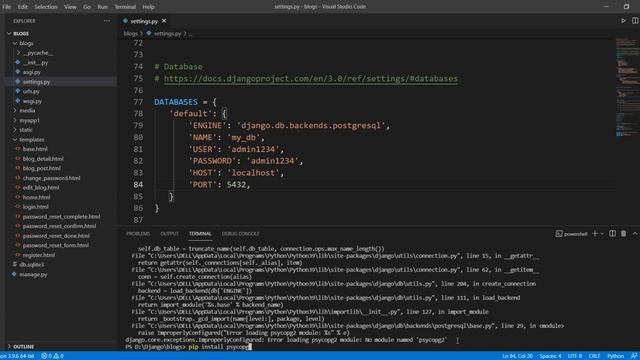Open the View menu
The height and width of the screenshot is (360, 640).
[x=70, y=7]
